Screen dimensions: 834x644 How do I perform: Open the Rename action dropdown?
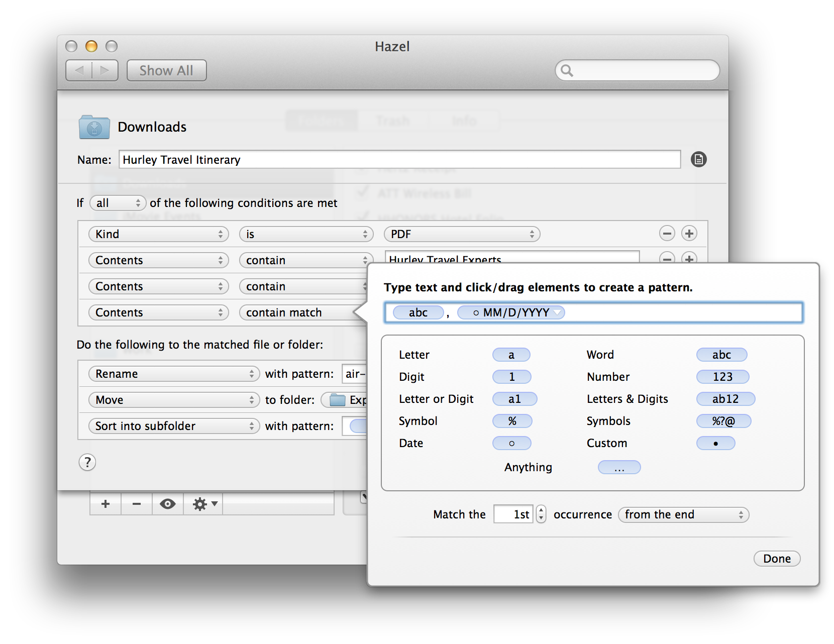(x=174, y=374)
